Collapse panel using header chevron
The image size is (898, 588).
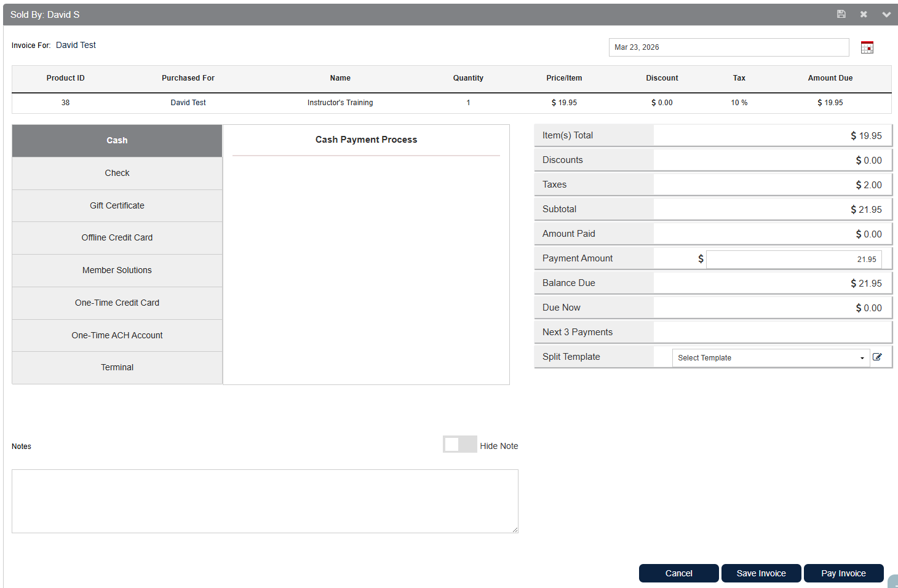886,14
